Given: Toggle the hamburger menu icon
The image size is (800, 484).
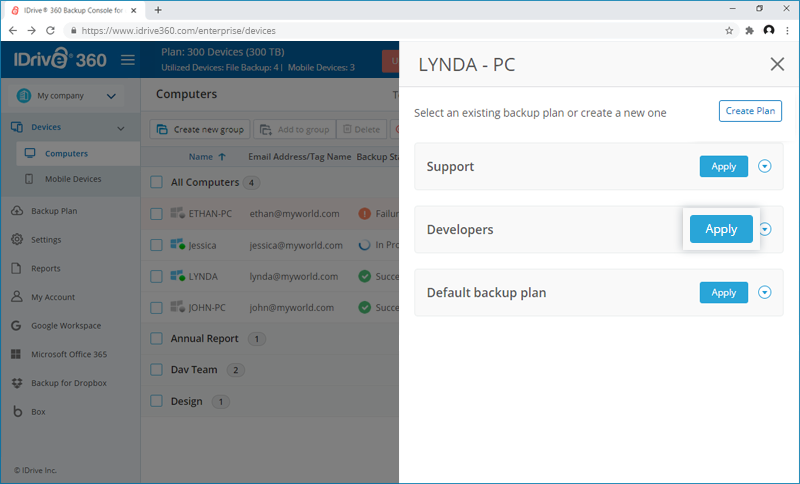Looking at the screenshot, I should [x=128, y=60].
